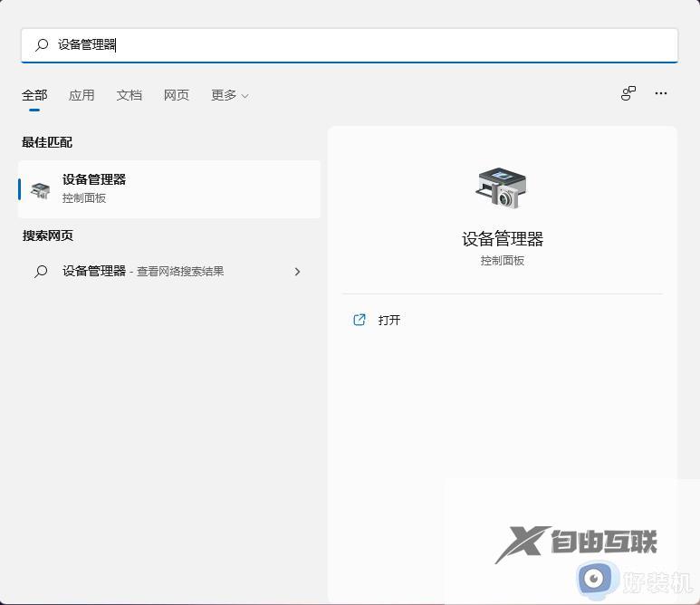
Task: Open the 设备管理器 best match result
Action: (169, 189)
